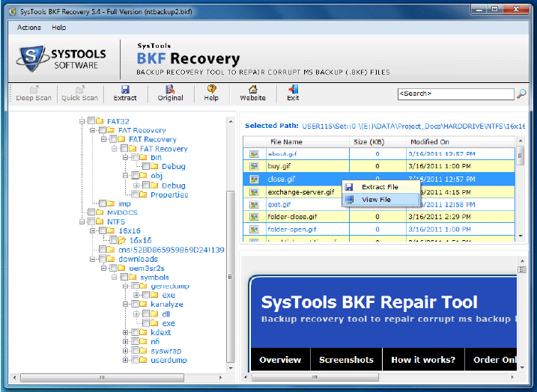Collapse the NTFS tree node
537x392 pixels.
[x=82, y=221]
